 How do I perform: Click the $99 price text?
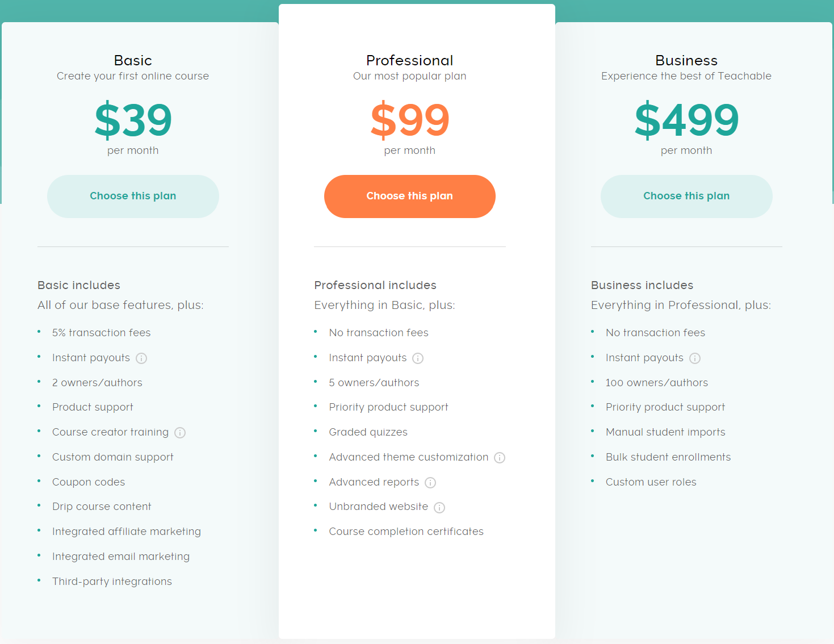click(x=409, y=120)
